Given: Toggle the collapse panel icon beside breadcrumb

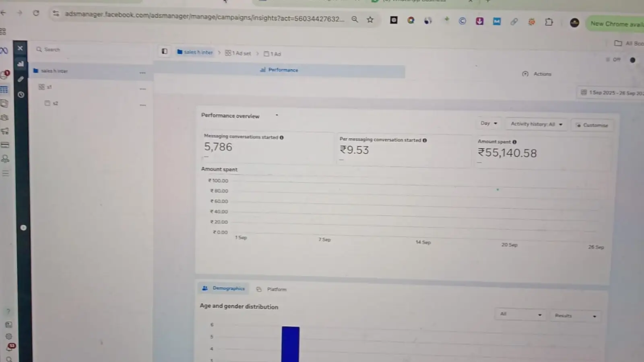Looking at the screenshot, I should click(165, 51).
